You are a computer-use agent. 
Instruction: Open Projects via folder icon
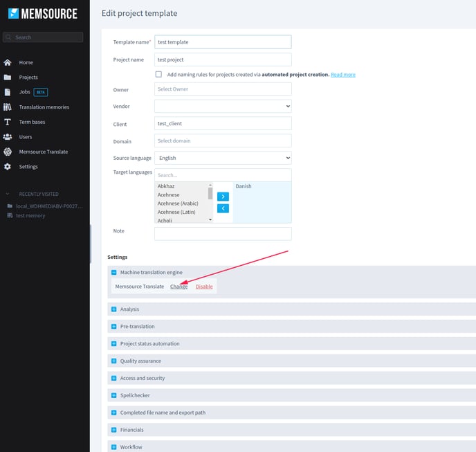click(8, 78)
